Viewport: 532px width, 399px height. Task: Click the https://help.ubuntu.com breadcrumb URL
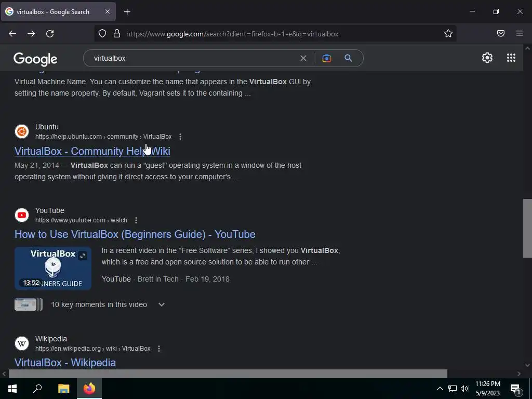click(103, 137)
